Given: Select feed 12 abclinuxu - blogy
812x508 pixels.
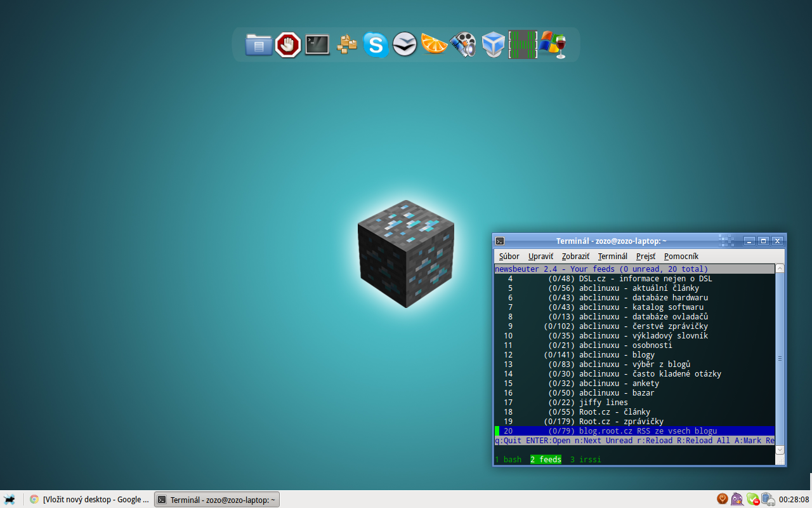Looking at the screenshot, I should tap(634, 355).
